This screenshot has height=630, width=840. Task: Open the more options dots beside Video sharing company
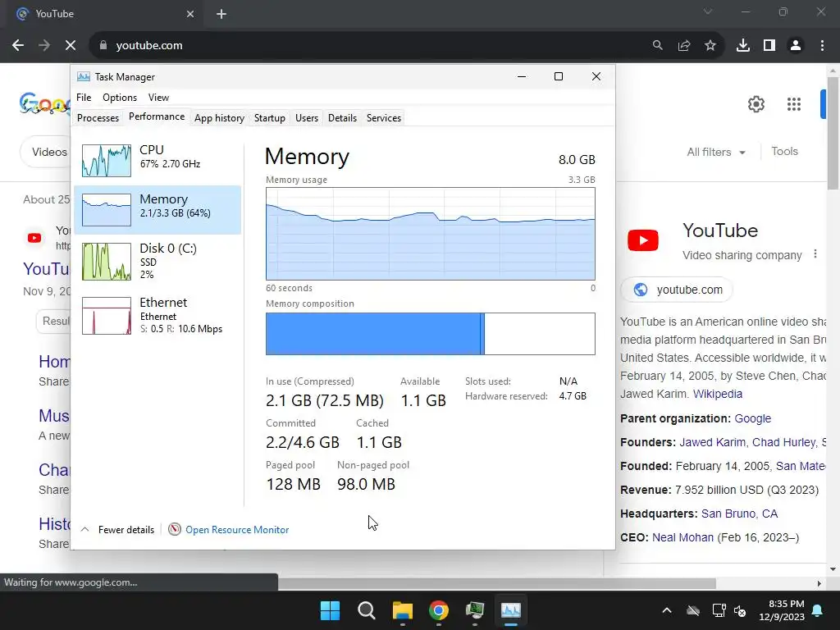[x=815, y=254]
